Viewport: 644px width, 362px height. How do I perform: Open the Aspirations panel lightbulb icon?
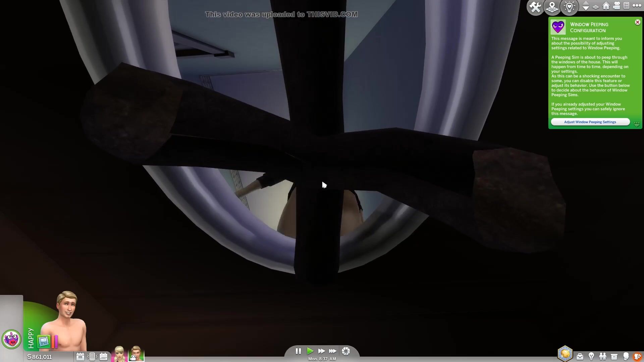coord(591,356)
